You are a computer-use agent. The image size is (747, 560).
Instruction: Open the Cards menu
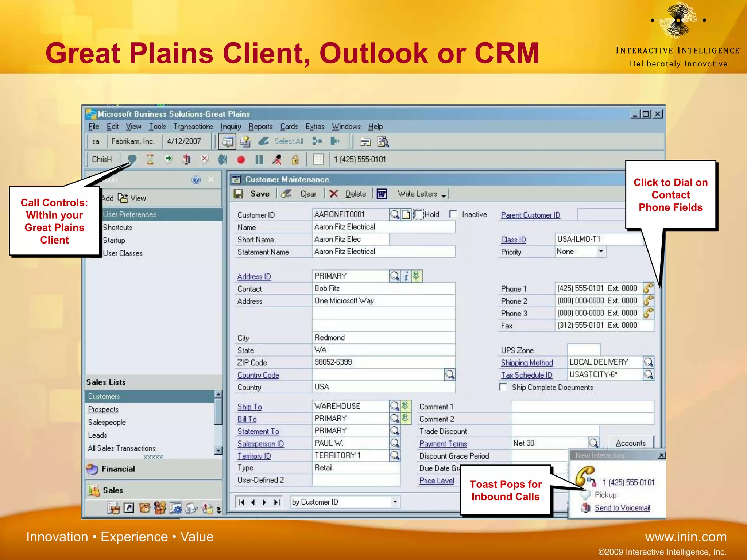(x=289, y=127)
